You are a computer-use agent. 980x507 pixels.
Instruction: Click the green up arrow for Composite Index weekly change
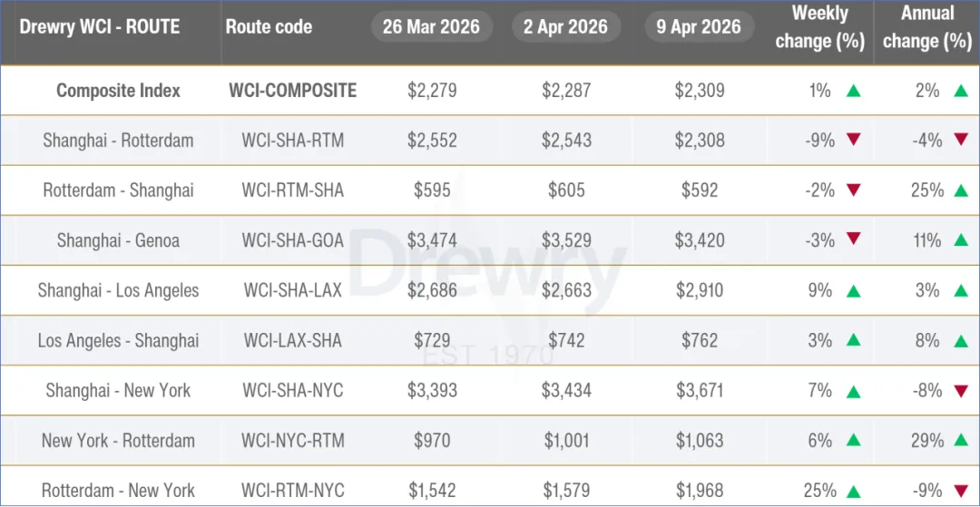pyautogui.click(x=854, y=92)
